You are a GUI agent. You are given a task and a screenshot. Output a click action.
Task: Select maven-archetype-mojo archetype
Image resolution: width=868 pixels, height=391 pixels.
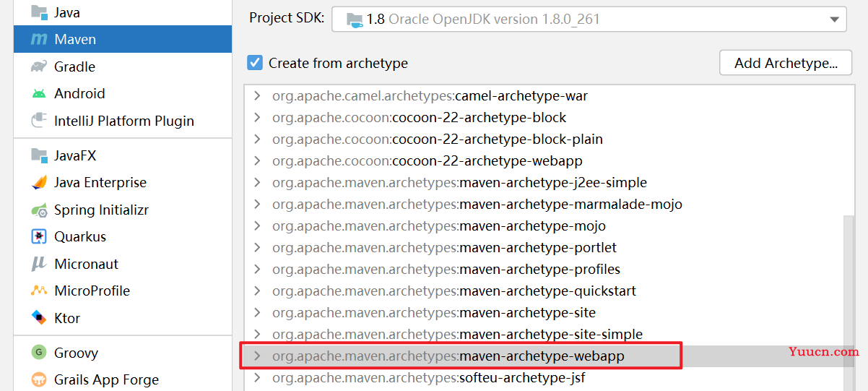pos(439,225)
